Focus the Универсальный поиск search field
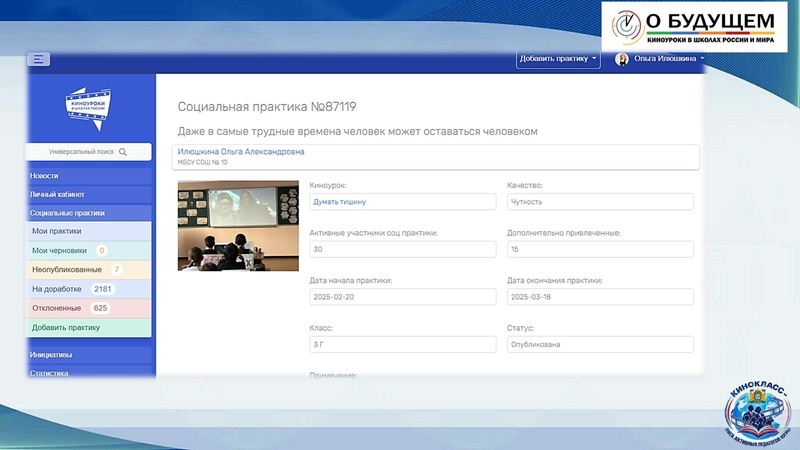 click(x=88, y=152)
